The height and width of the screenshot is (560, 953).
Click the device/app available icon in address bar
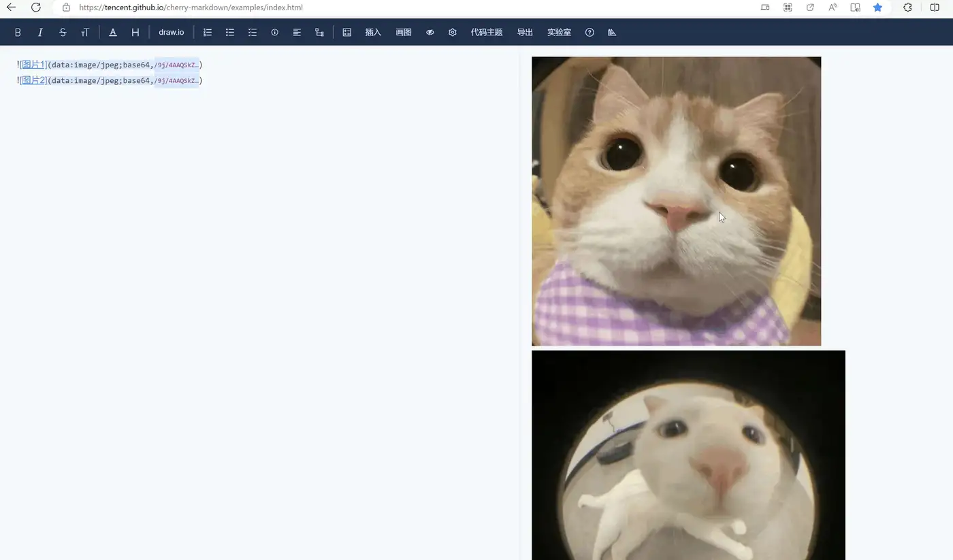point(765,7)
